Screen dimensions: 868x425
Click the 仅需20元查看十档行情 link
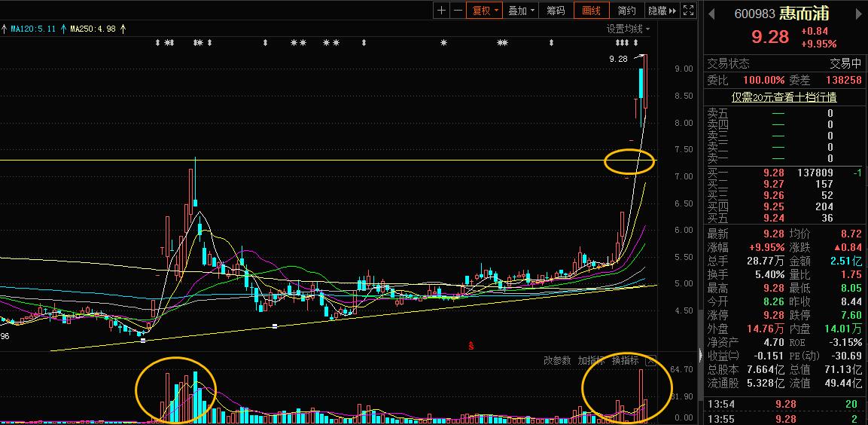784,97
